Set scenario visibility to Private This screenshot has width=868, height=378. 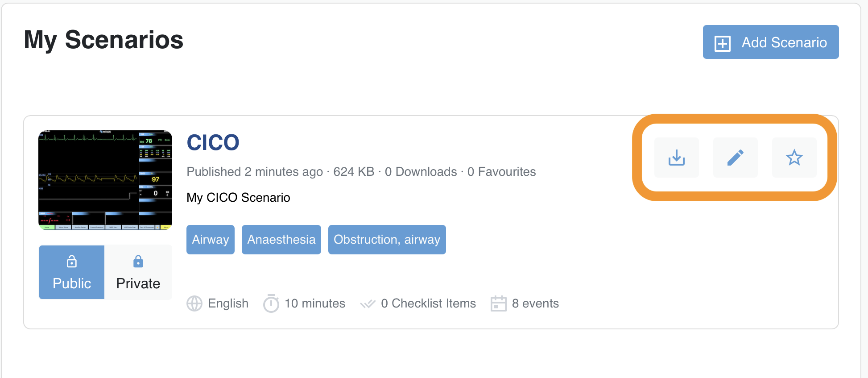[138, 272]
